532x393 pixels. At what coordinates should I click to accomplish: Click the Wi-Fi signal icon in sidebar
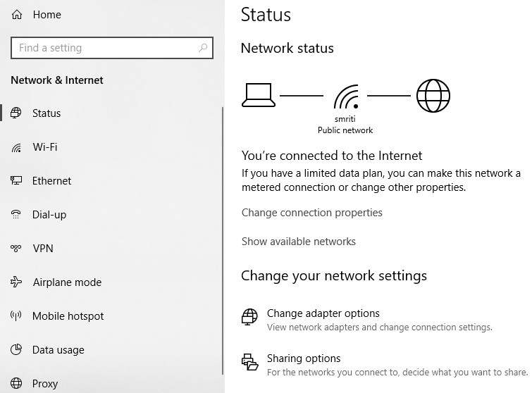[17, 148]
